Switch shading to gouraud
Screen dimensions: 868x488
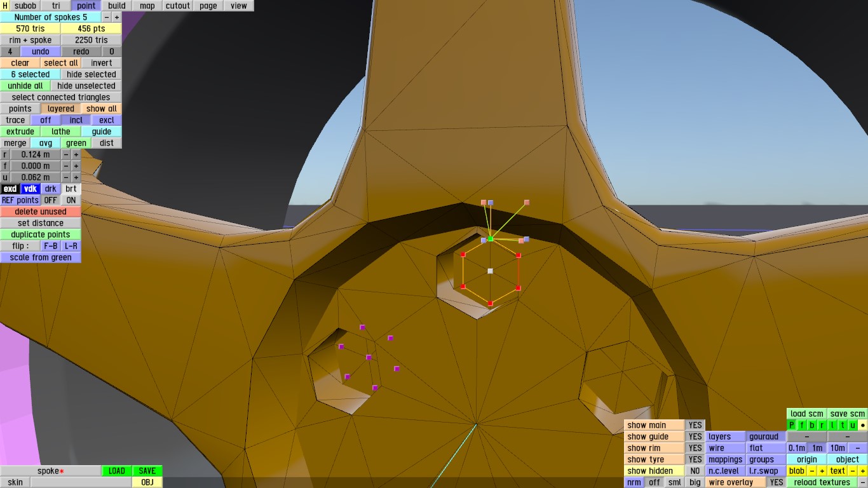[x=766, y=437]
